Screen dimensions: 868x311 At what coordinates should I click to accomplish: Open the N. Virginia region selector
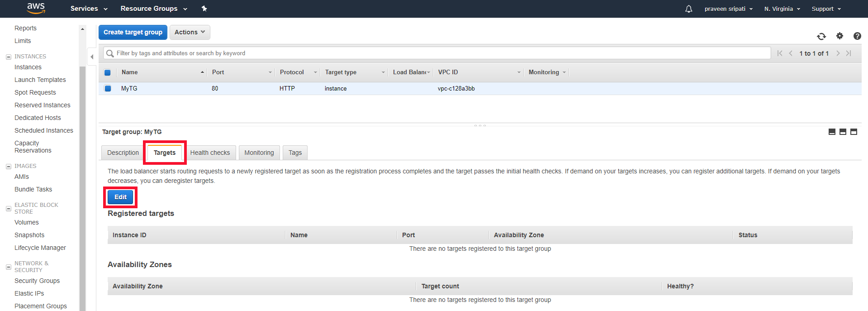782,9
